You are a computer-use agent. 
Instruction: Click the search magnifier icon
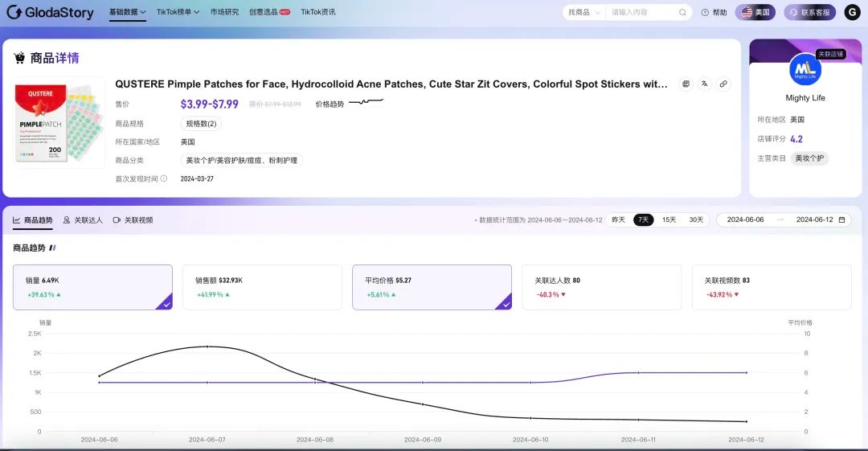682,12
